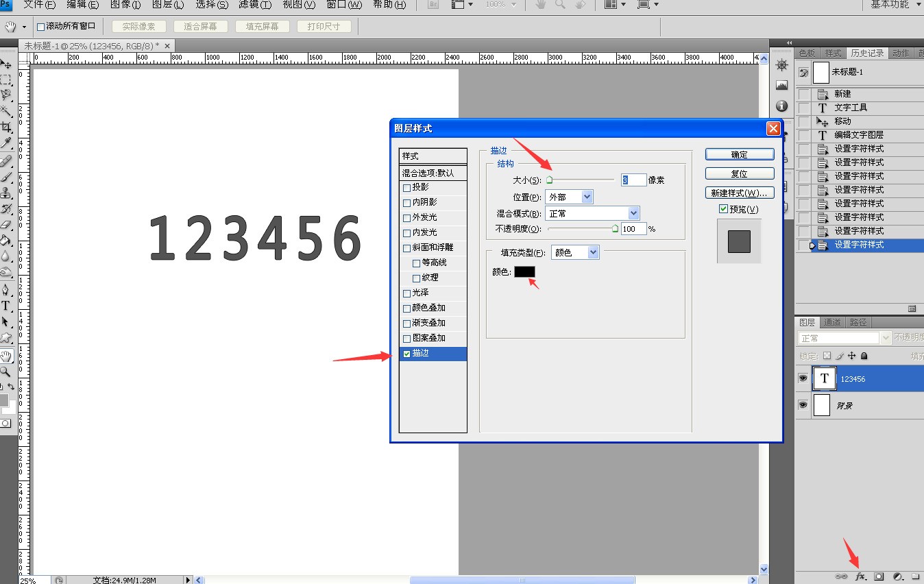Click the 确定 OK button
The image size is (924, 584).
[740, 154]
